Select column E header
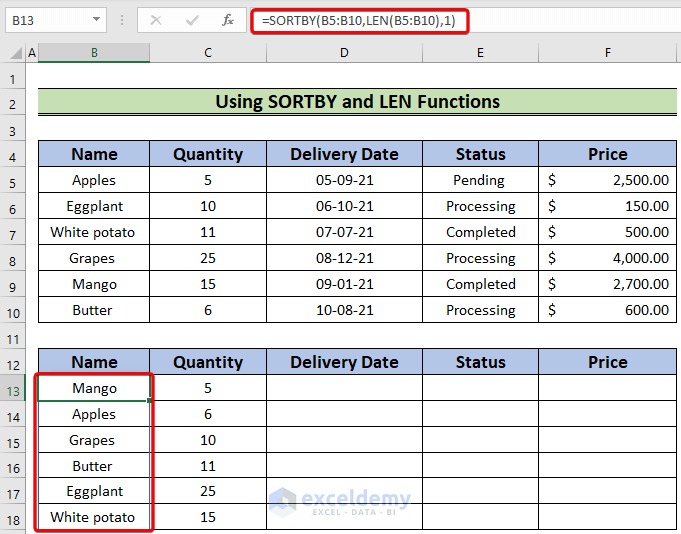681x534 pixels. pos(480,53)
